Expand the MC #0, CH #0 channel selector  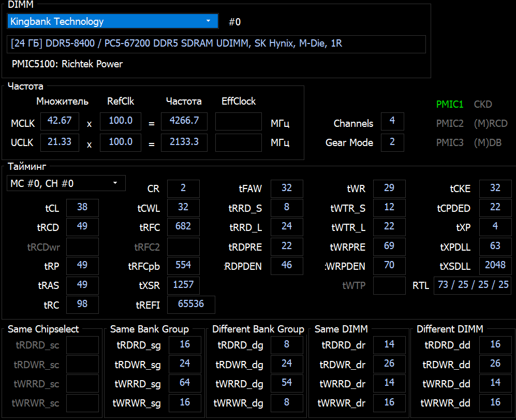66,183
